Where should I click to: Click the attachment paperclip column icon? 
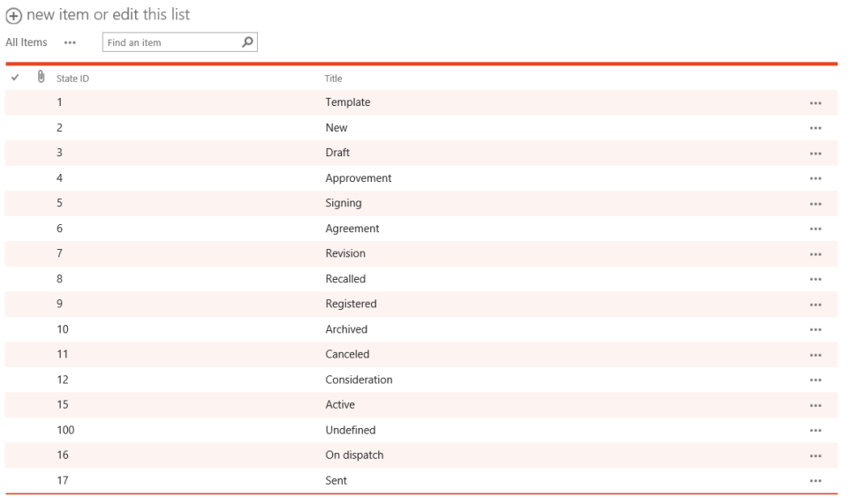click(41, 78)
